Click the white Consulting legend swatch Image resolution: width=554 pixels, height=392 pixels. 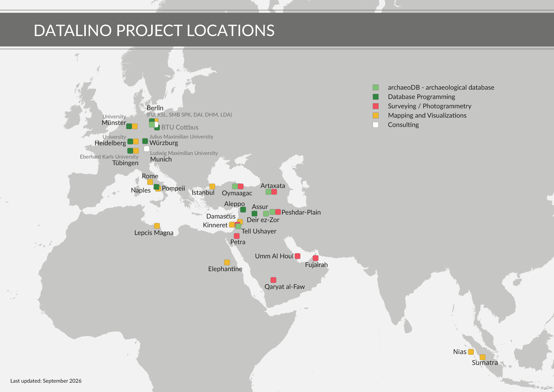click(x=375, y=125)
